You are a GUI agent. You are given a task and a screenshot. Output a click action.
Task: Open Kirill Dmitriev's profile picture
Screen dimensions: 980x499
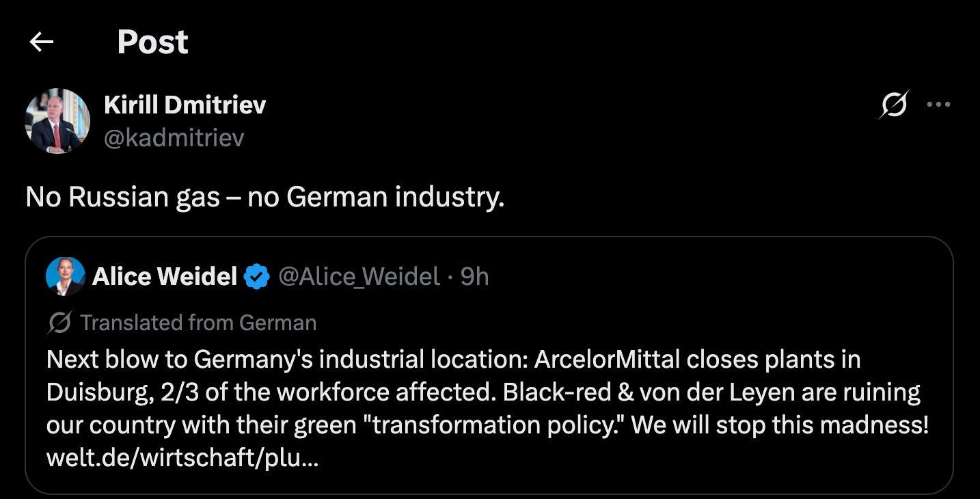click(x=58, y=121)
